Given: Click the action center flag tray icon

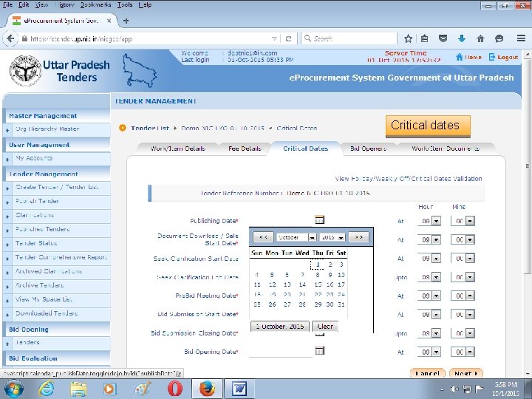Looking at the screenshot, I should pyautogui.click(x=479, y=389).
